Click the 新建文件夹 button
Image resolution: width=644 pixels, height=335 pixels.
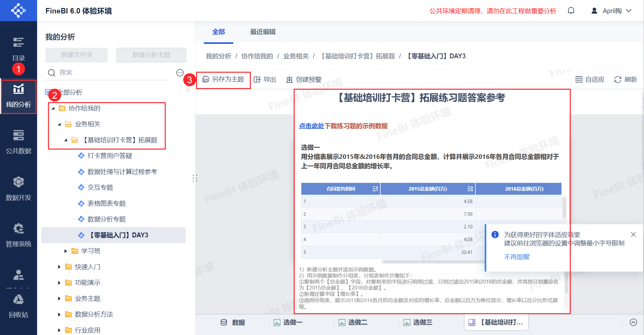[x=77, y=55]
